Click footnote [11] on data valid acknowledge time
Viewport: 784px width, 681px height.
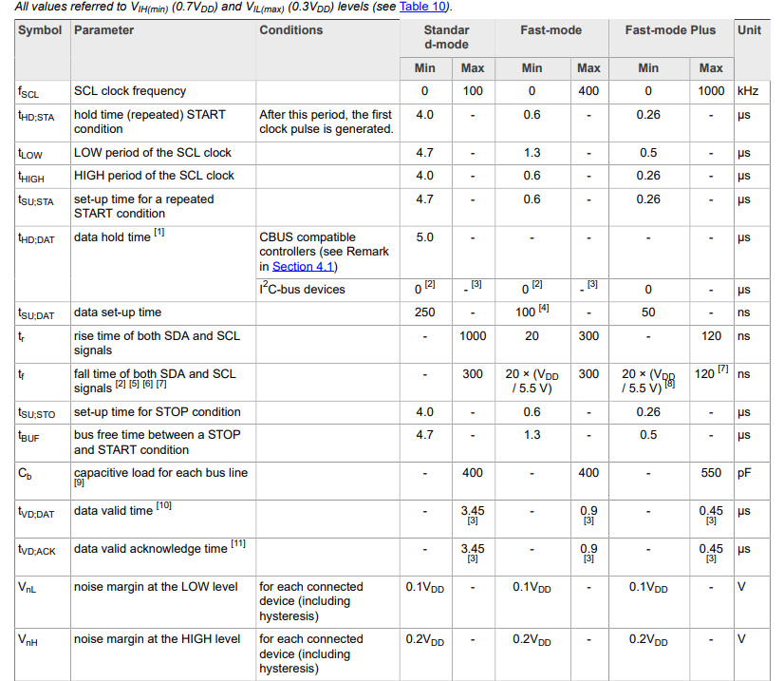[x=238, y=544]
